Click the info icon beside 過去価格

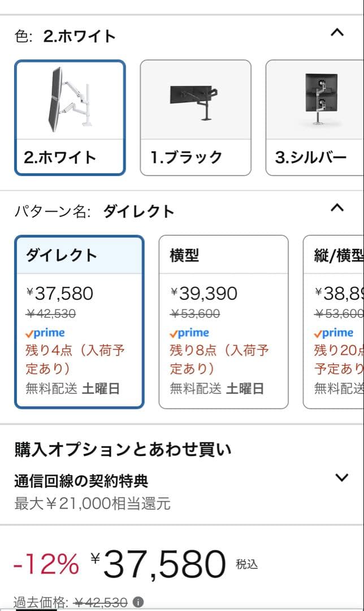137,603
